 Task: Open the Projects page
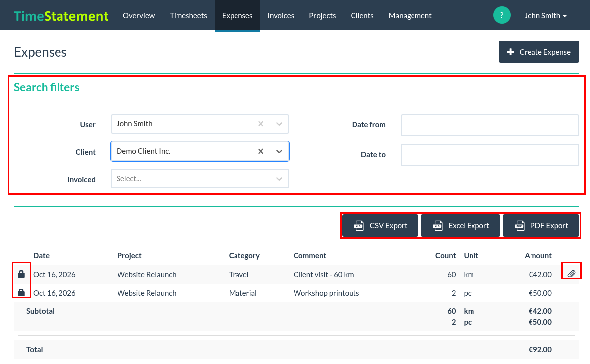322,16
